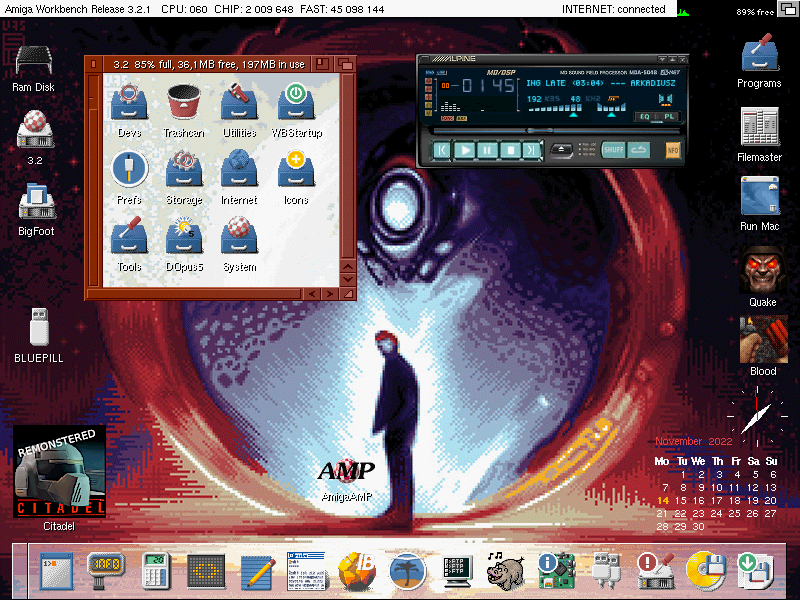The height and width of the screenshot is (600, 800).
Task: Toggle repeat in the Alpine player
Action: (x=638, y=150)
